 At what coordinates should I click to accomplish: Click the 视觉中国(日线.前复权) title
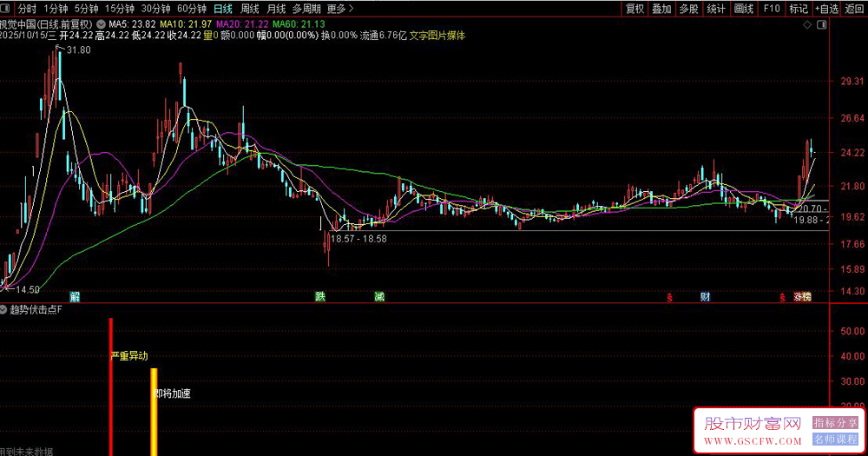[x=46, y=24]
